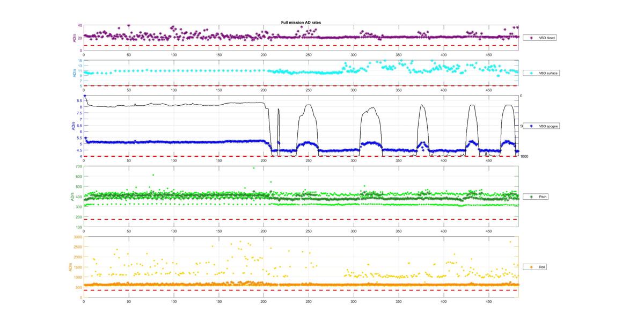Click the green Pitch legend marker
The image size is (644, 334).
click(531, 197)
